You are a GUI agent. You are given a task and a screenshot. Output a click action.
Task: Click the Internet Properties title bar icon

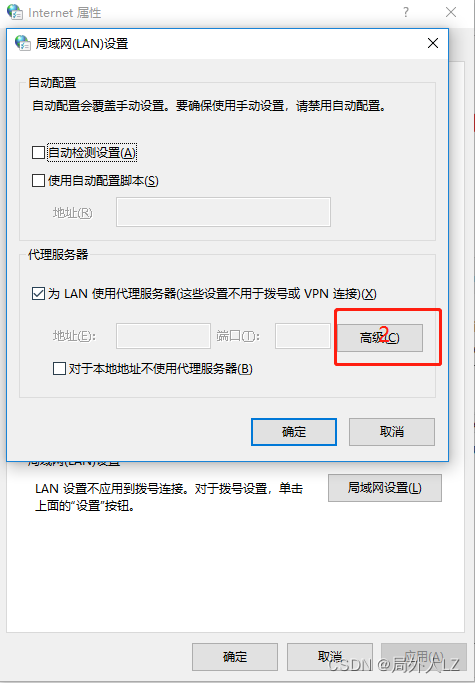click(14, 12)
